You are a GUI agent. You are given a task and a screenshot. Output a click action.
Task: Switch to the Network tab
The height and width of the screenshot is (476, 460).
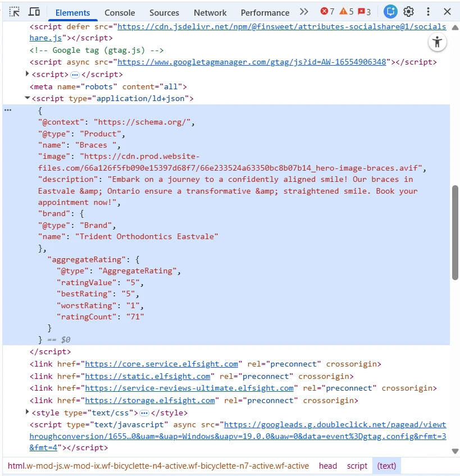click(x=210, y=13)
